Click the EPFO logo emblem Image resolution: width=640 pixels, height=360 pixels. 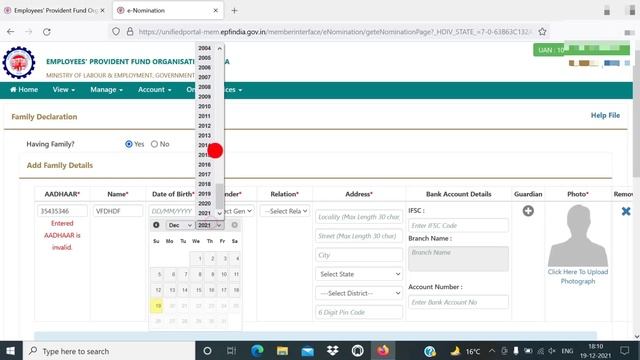pyautogui.click(x=19, y=62)
